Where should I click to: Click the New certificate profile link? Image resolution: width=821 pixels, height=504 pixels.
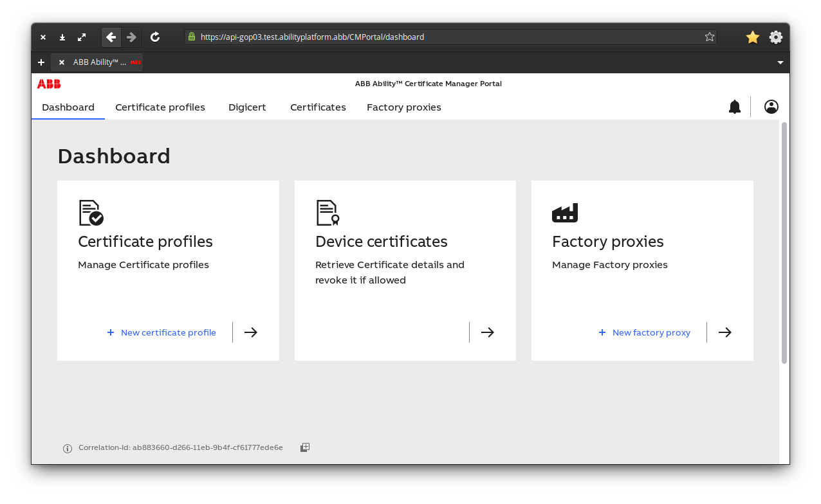coord(168,332)
